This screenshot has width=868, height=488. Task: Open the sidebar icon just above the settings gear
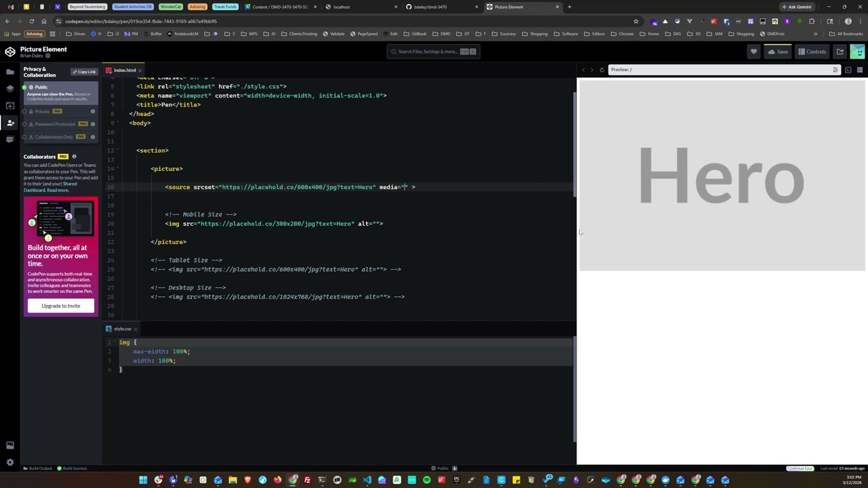pos(10,445)
